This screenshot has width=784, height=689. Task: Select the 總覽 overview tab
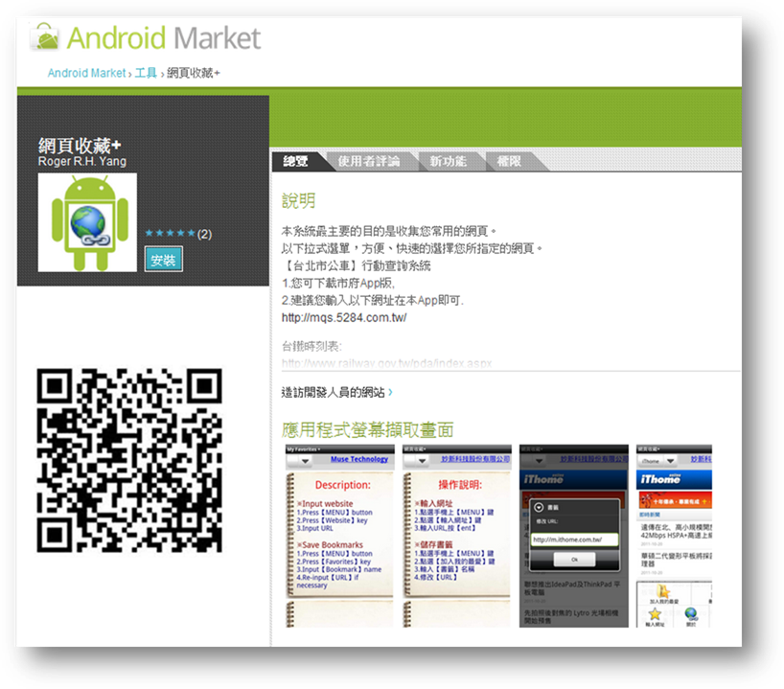pos(295,161)
